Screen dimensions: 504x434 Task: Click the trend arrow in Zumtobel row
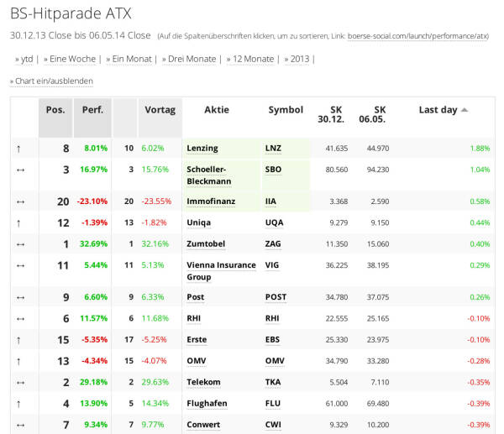coord(19,243)
